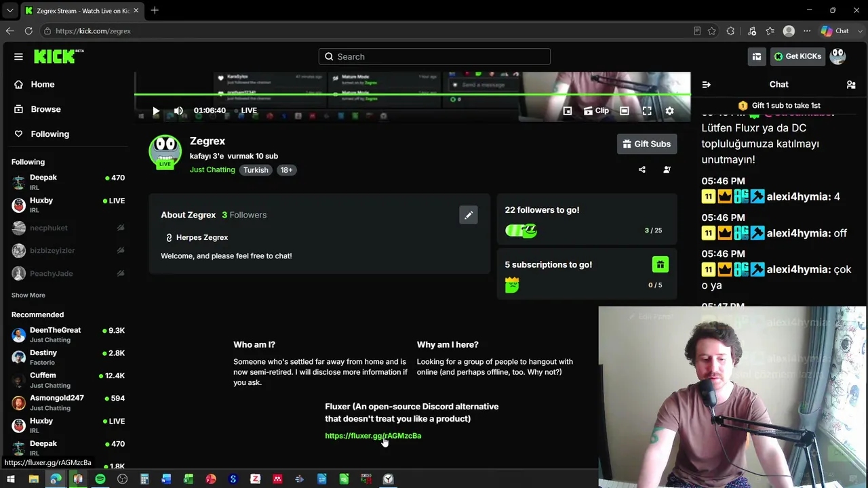
Task: Open the browser favorites list
Action: point(770,31)
